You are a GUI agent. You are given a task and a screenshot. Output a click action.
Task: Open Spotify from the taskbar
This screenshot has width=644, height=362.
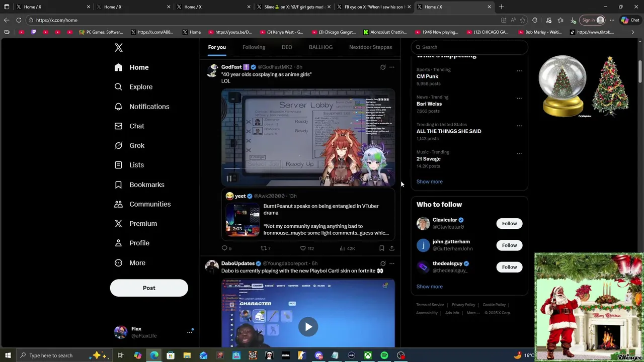pyautogui.click(x=384, y=355)
